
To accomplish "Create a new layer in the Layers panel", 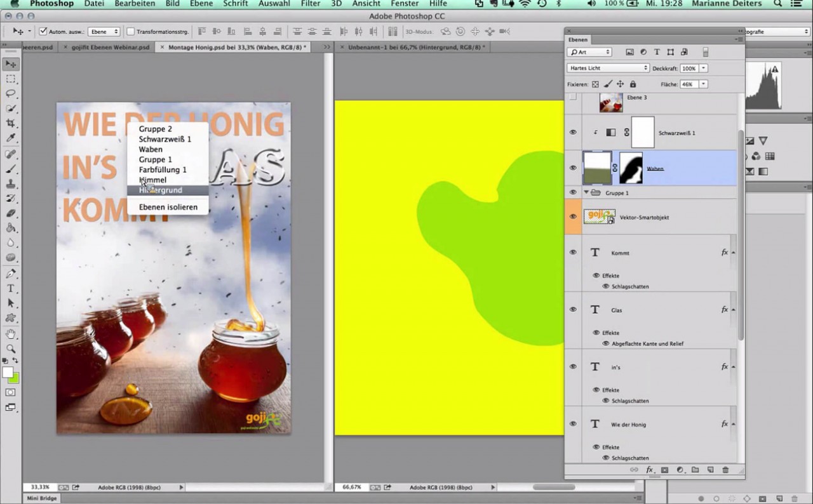I will point(710,470).
